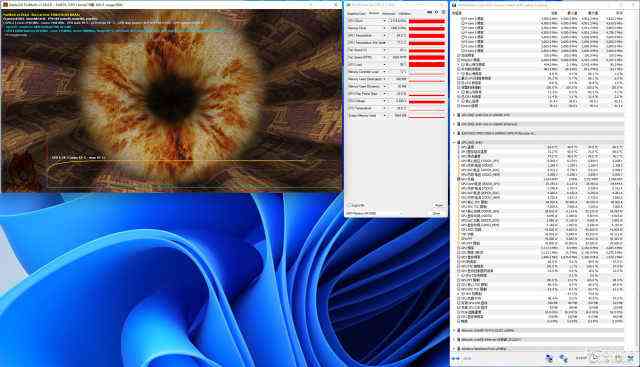Click the GPU-Z refresh icon
Screen dimensions: 640x367
pyautogui.click(x=436, y=13)
